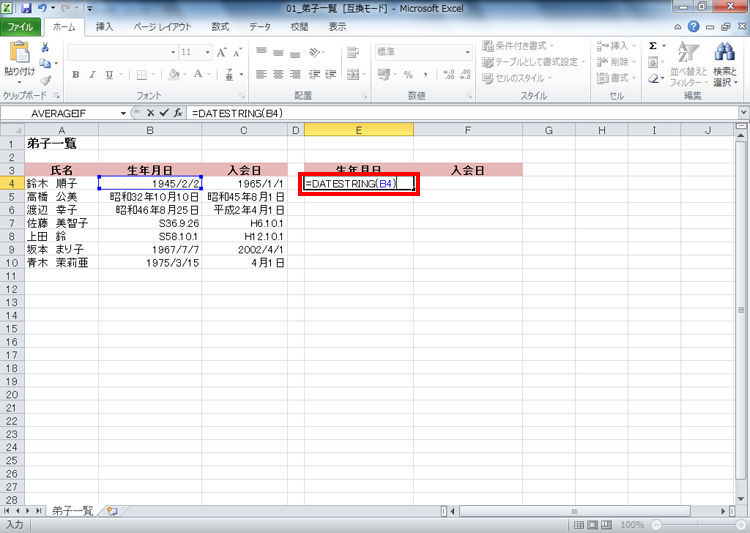750x533 pixels.
Task: Click the Merge and Center icon
Action: tap(353, 75)
